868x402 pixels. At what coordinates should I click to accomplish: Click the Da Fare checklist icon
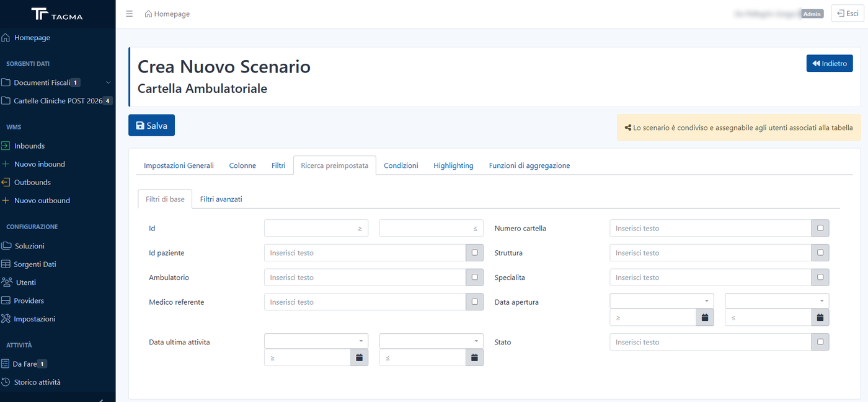[x=6, y=364]
